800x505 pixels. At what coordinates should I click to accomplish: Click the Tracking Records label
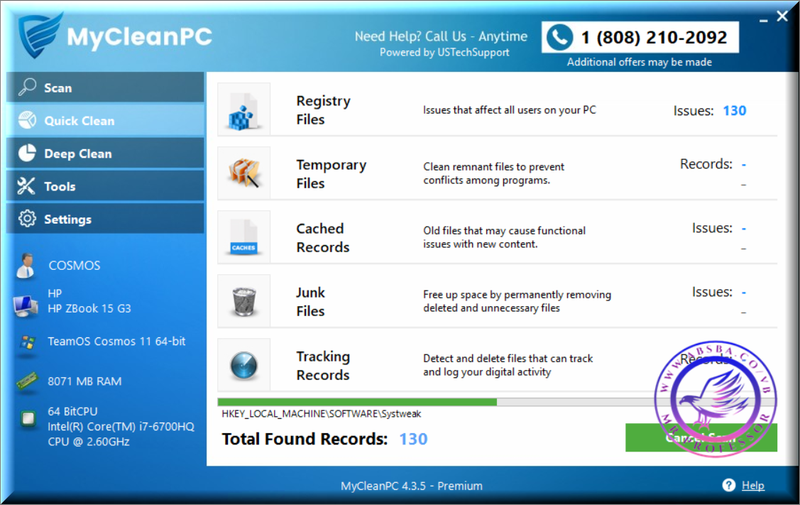(x=323, y=365)
